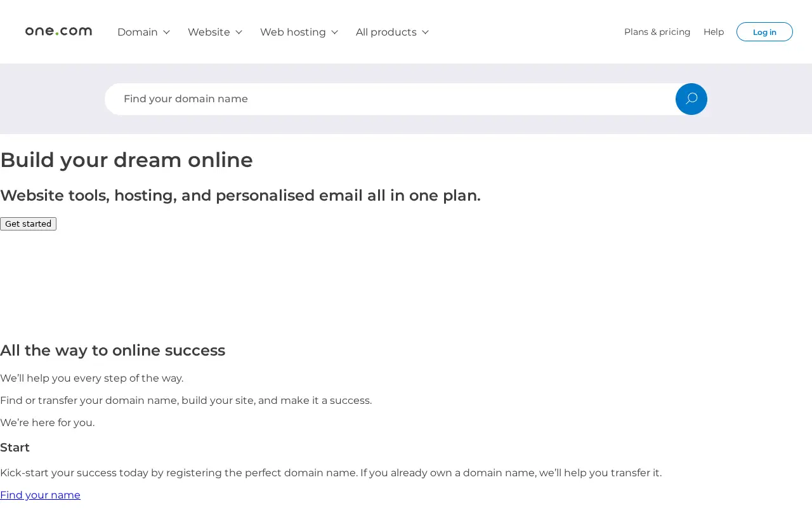Click the blue search magnifier button
Viewport: 812px width, 508px height.
[691, 99]
